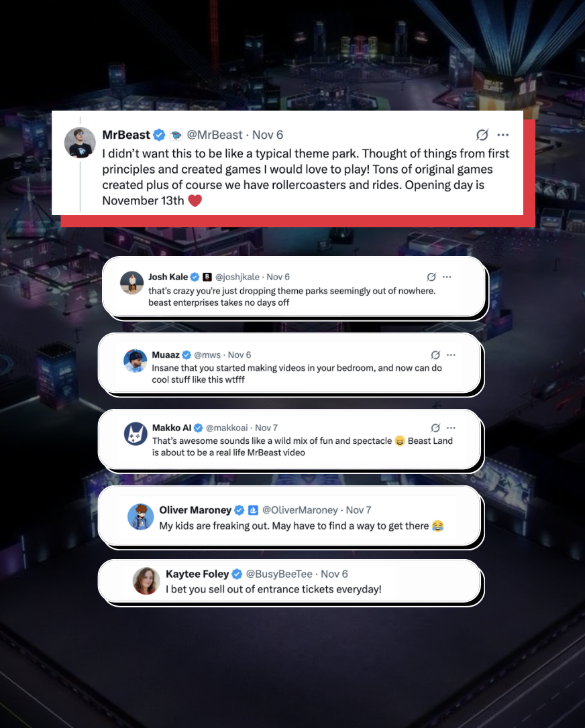This screenshot has width=585, height=728.
Task: Click the Grok icon on MrBeast's tweet
Action: pyautogui.click(x=482, y=135)
